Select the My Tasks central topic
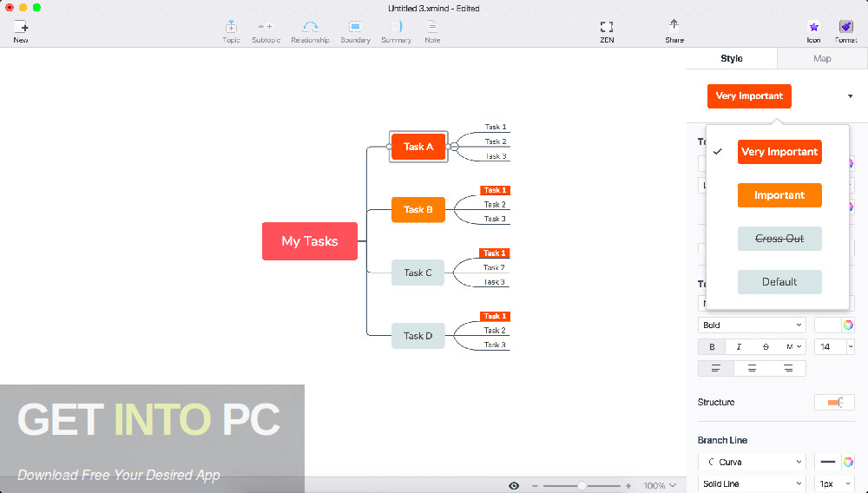868x493 pixels. tap(309, 241)
